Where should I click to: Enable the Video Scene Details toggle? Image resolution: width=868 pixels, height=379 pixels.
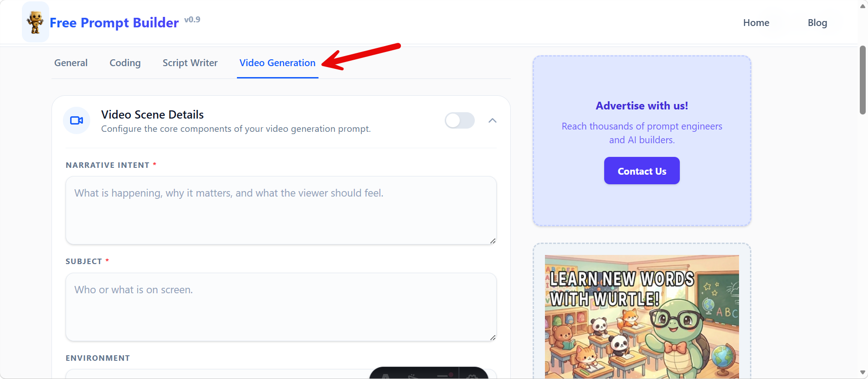coord(459,120)
